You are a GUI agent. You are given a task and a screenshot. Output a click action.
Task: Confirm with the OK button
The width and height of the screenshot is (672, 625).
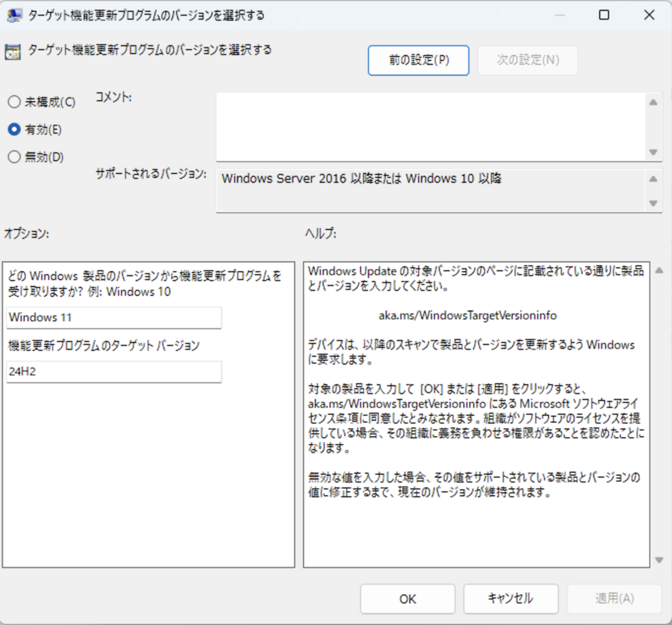pyautogui.click(x=408, y=599)
